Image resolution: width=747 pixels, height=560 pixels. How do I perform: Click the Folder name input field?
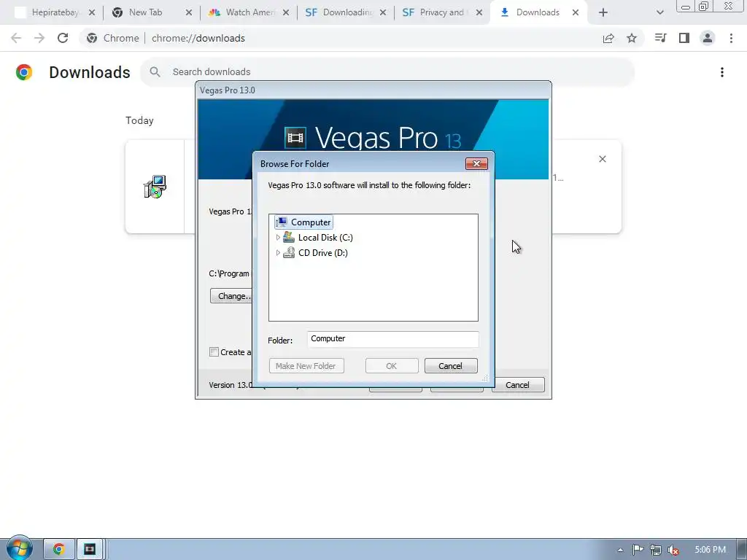point(392,339)
